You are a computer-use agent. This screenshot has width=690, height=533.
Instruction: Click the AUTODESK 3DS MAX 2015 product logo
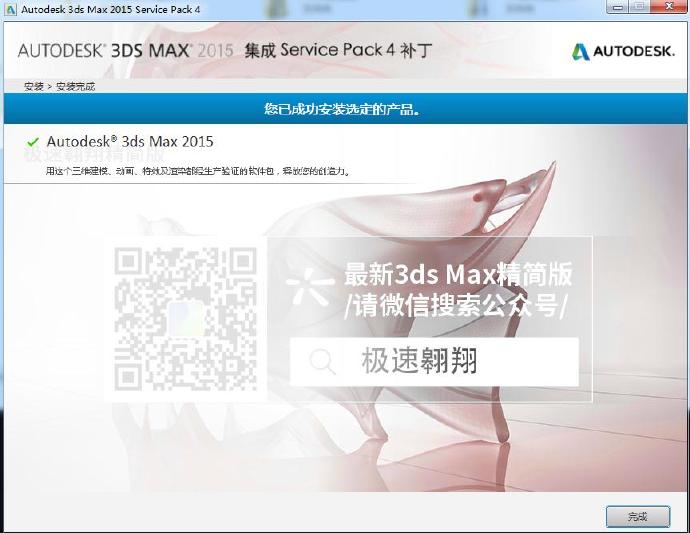coord(125,50)
